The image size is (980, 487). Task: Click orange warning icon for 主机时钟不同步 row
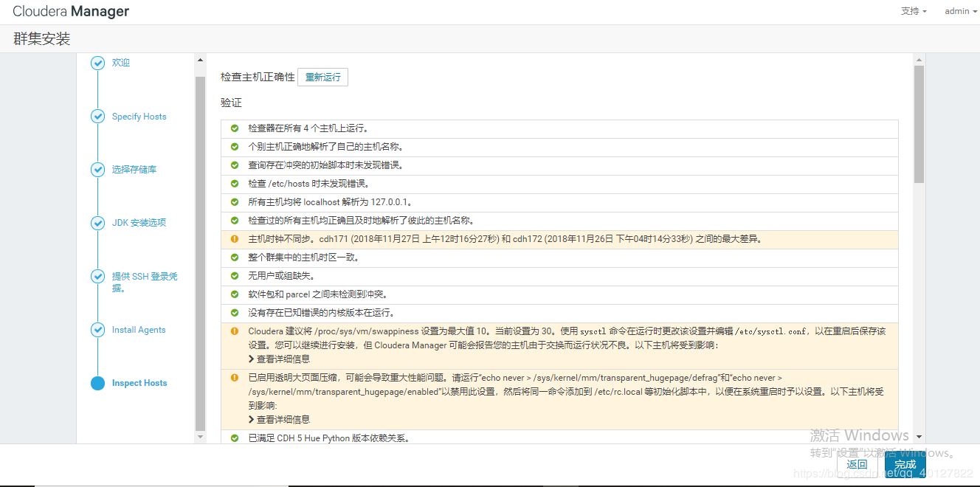point(235,239)
